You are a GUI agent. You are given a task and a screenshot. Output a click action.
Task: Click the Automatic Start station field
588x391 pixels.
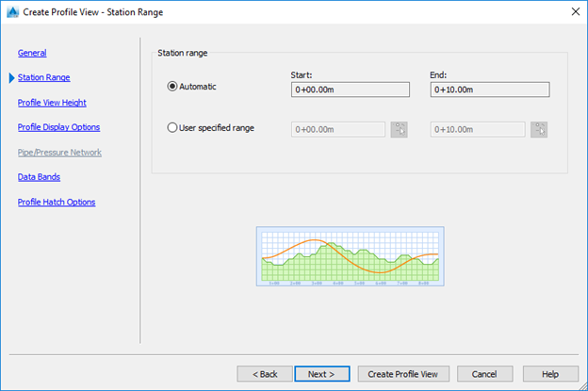pos(350,90)
